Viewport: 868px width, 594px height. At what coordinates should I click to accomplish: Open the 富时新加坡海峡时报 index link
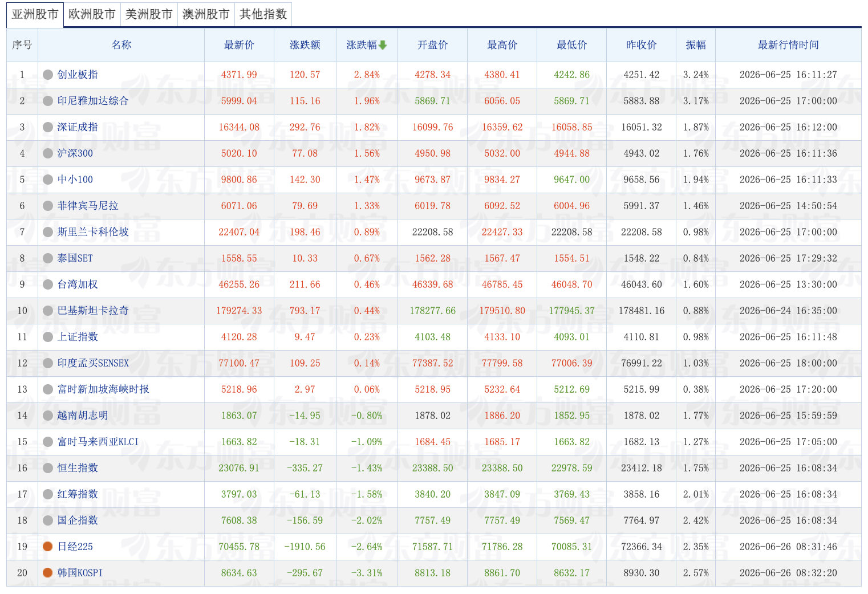(103, 389)
